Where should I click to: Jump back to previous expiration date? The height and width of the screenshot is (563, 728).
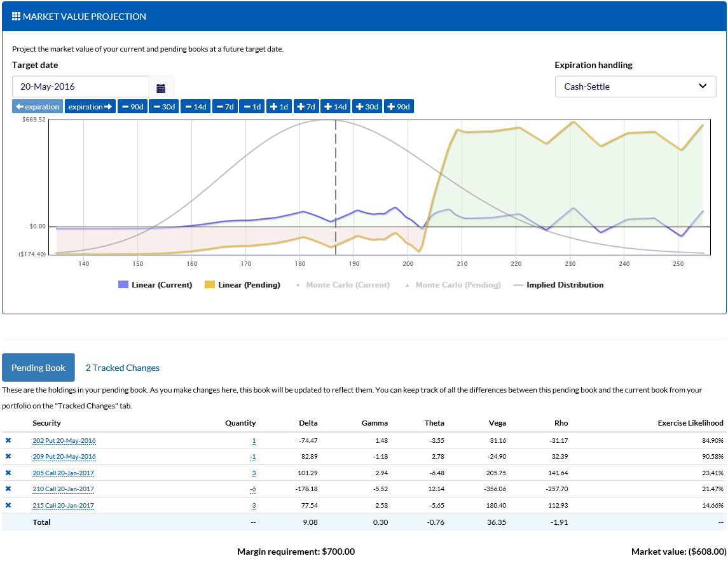37,106
